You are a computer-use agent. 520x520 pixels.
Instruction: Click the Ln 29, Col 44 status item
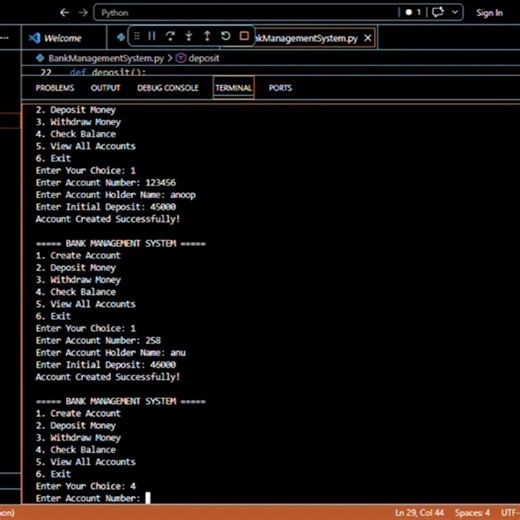(419, 513)
